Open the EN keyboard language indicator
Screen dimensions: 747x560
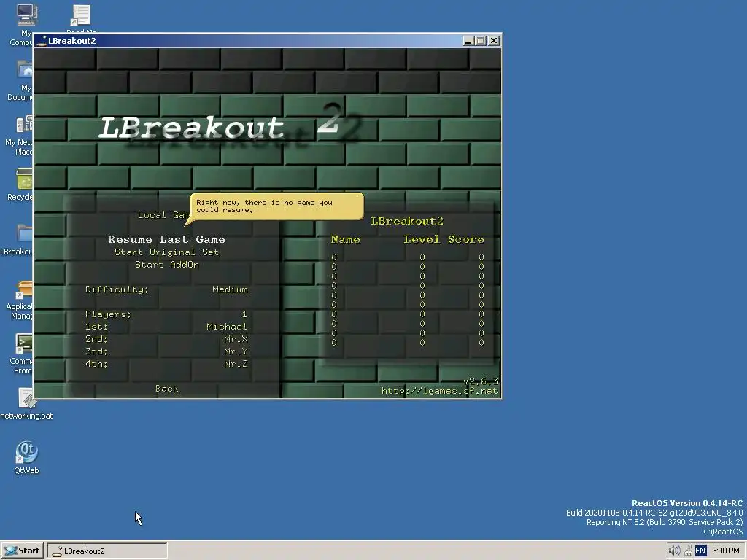700,551
